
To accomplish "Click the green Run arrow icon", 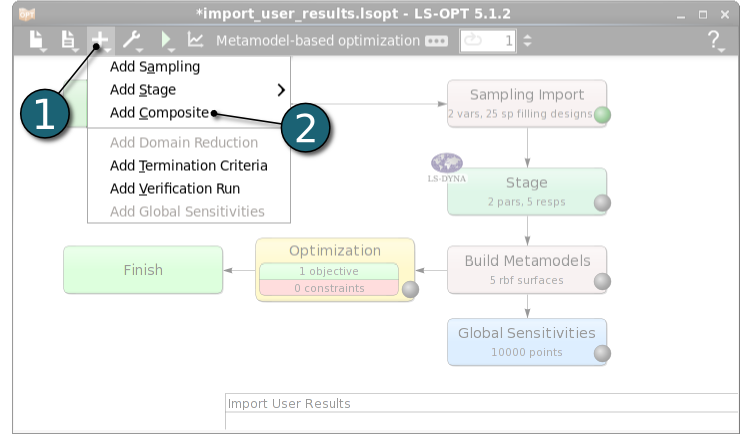I will (167, 40).
